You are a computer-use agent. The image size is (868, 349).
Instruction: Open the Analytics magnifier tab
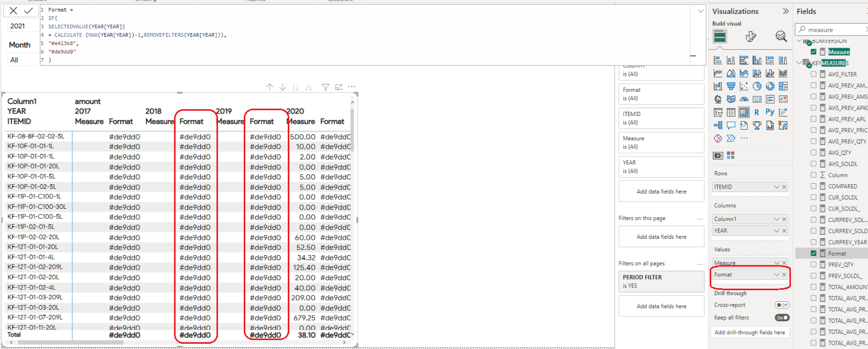pyautogui.click(x=781, y=36)
